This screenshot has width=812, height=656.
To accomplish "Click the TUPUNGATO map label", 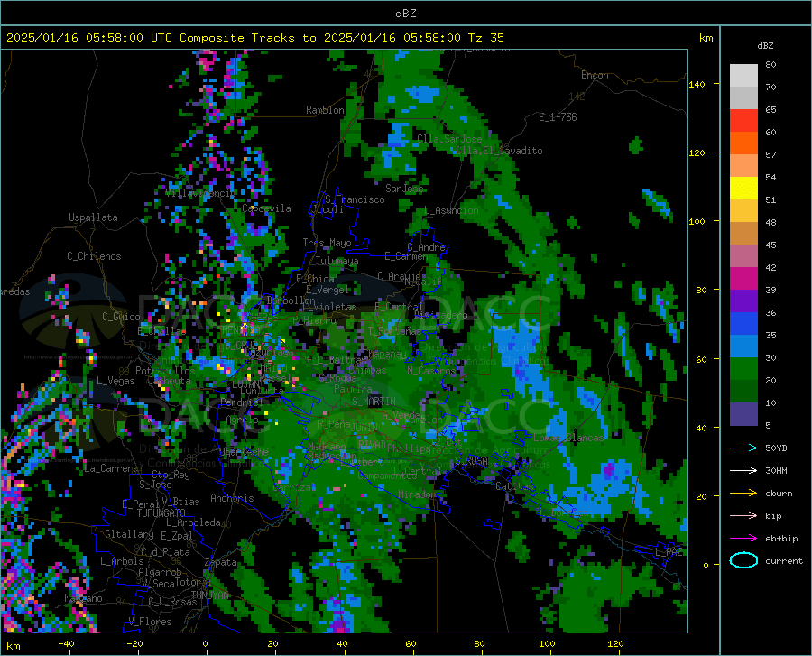I will (x=161, y=513).
